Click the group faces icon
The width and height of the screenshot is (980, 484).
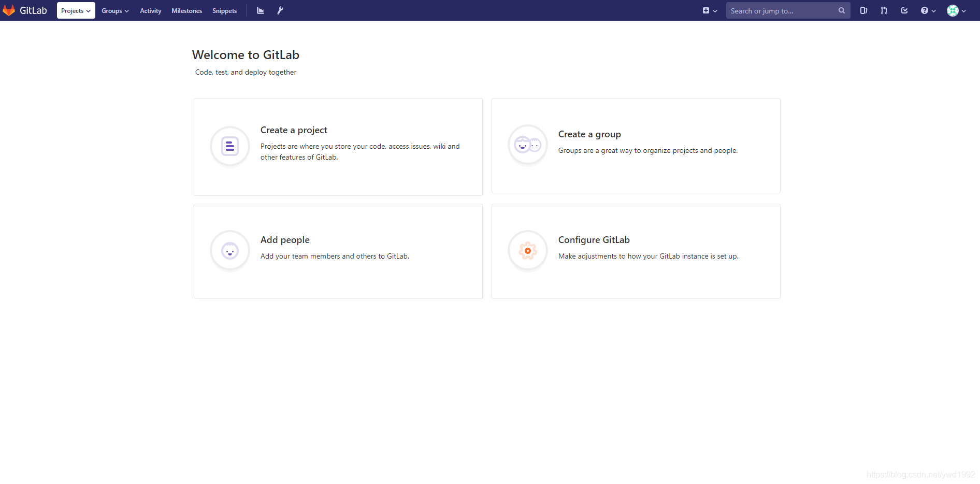point(528,145)
